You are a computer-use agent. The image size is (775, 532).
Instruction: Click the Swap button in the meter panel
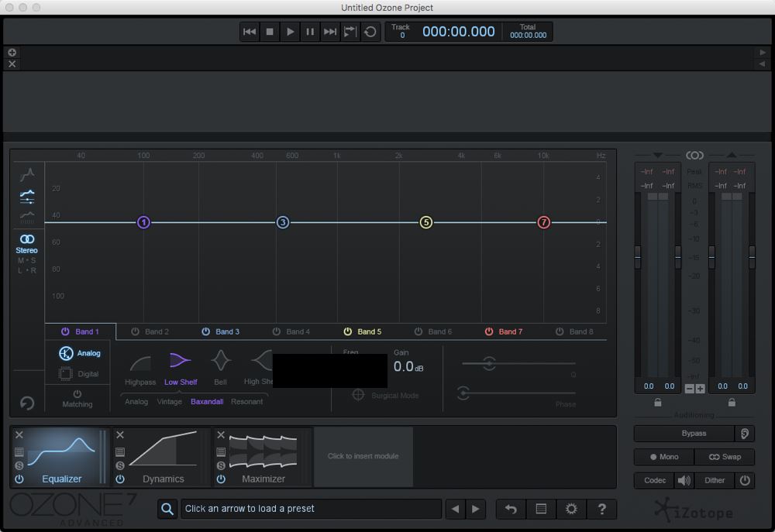pos(725,457)
